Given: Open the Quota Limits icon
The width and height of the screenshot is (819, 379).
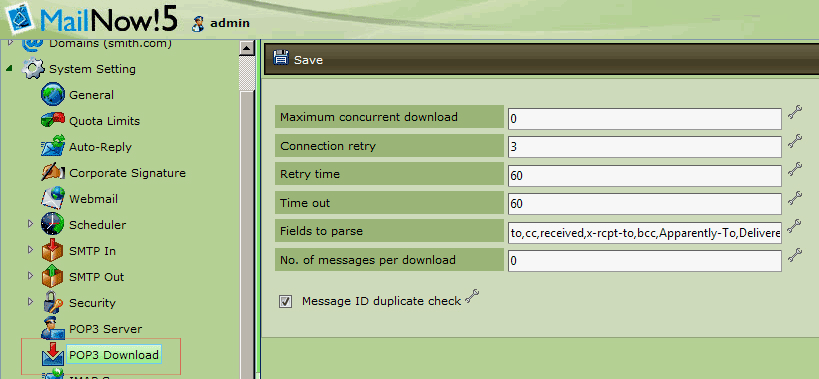Looking at the screenshot, I should pyautogui.click(x=53, y=120).
